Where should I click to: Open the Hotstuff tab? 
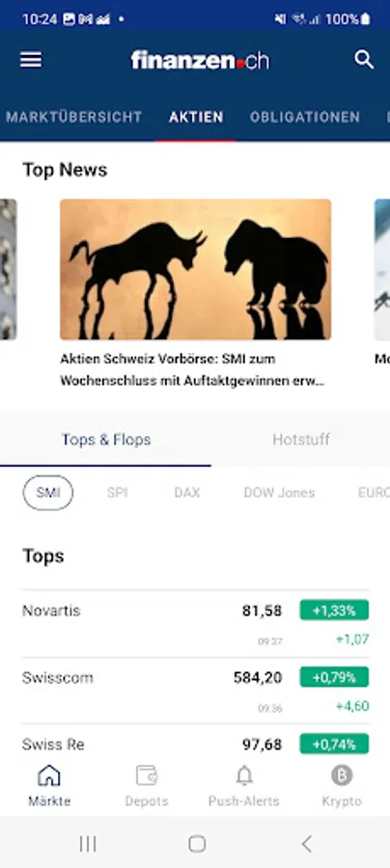301,440
